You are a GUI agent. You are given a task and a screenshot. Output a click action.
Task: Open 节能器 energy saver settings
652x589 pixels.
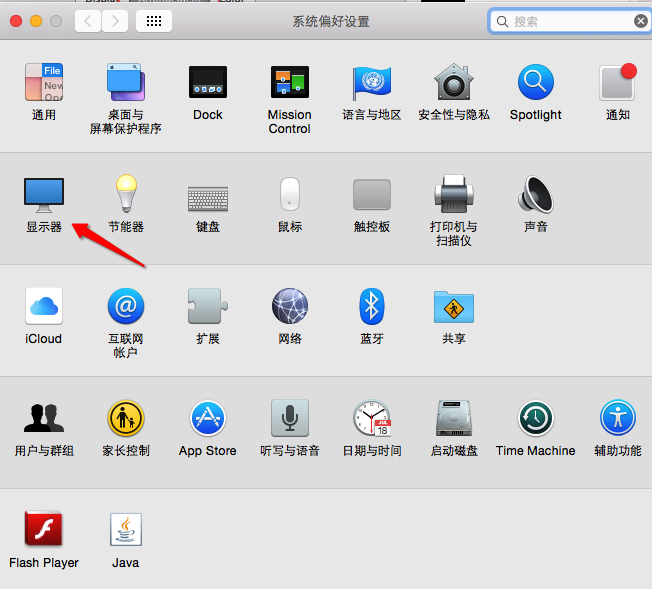pyautogui.click(x=126, y=195)
